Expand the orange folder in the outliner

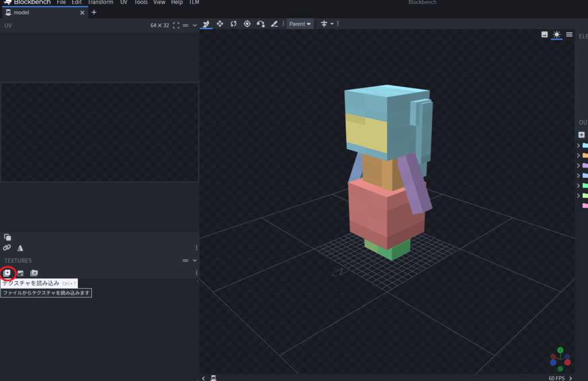pyautogui.click(x=578, y=155)
